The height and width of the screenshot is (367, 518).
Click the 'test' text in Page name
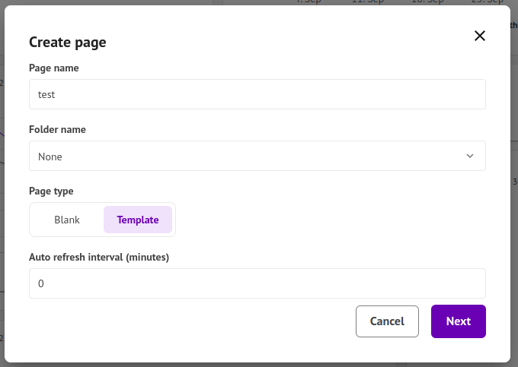(46, 95)
